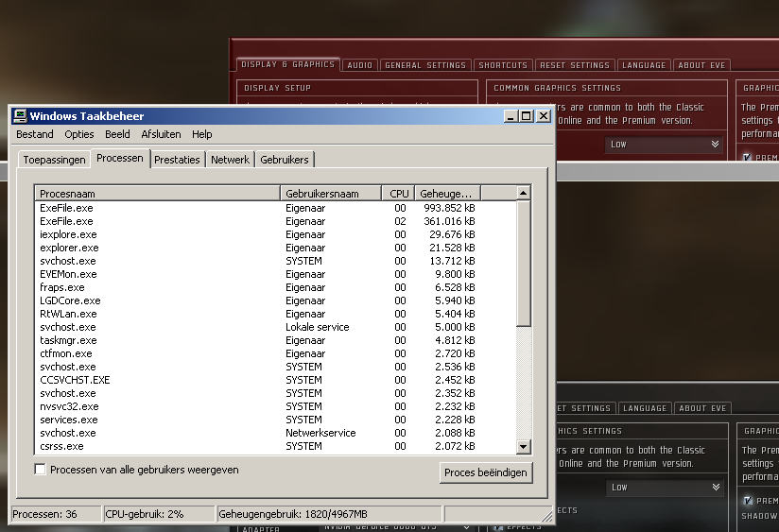
Task: Select the ctfmon.exe process row
Action: 275,353
